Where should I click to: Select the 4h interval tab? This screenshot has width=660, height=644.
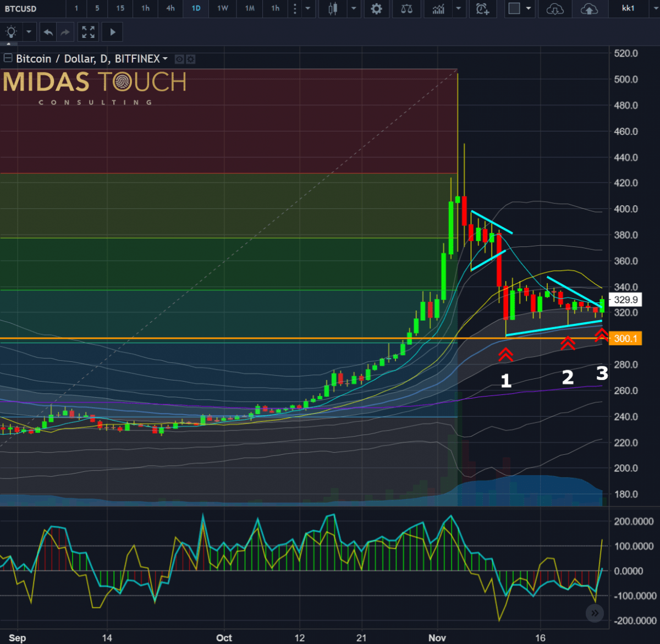click(170, 9)
